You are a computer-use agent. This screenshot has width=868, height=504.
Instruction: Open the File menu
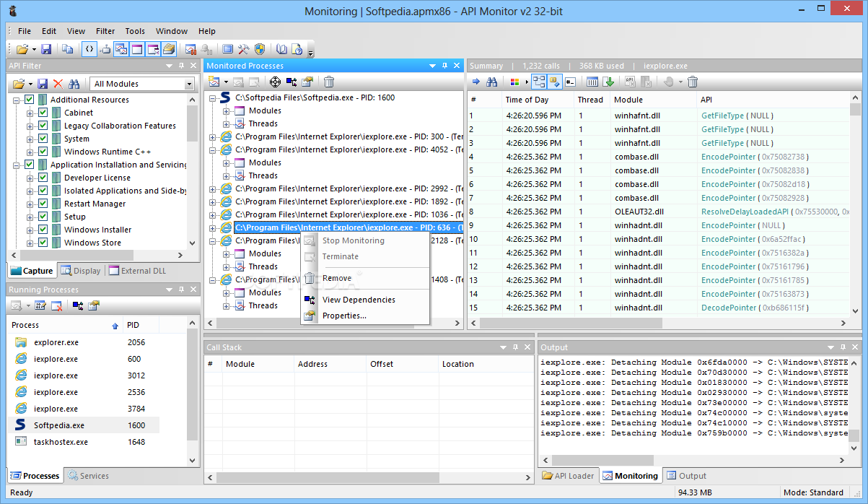(x=25, y=31)
